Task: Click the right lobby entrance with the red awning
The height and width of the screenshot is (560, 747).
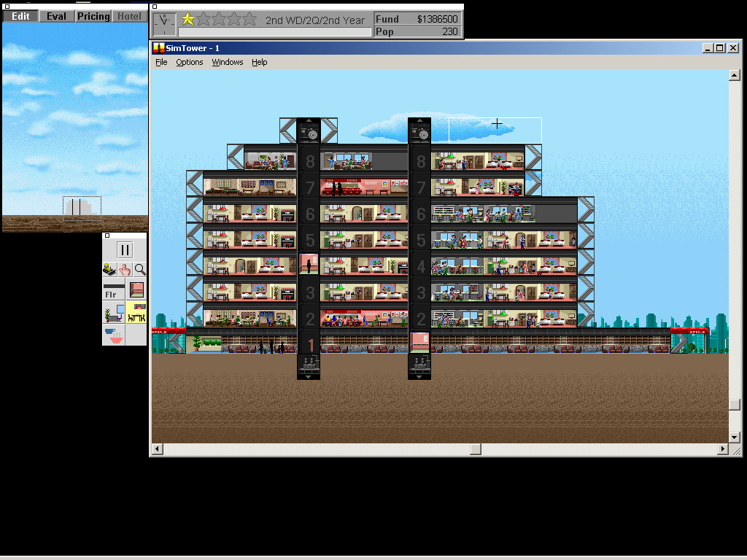Action: coord(689,341)
